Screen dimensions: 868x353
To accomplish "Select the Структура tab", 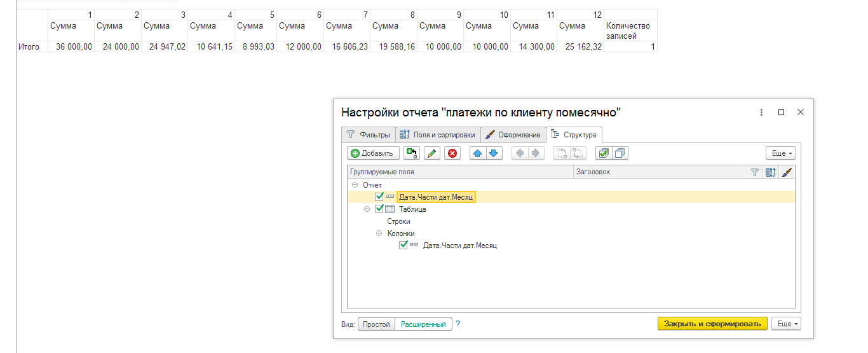I will (574, 135).
